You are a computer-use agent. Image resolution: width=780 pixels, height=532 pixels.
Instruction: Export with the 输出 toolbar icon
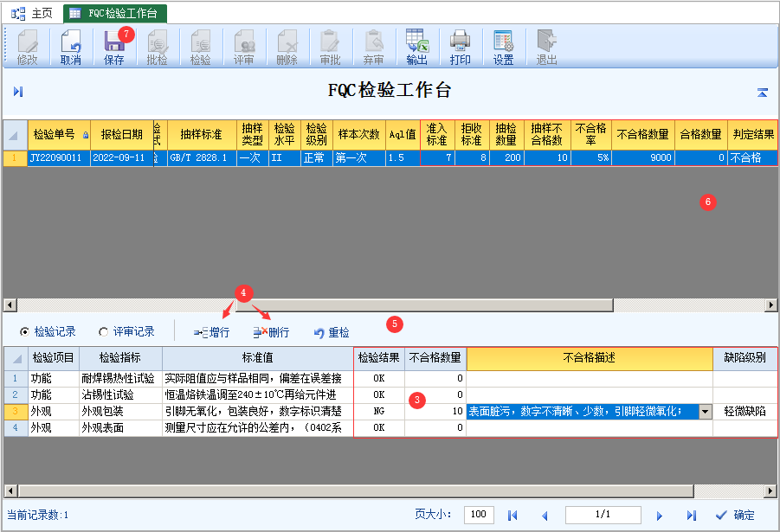pyautogui.click(x=417, y=48)
